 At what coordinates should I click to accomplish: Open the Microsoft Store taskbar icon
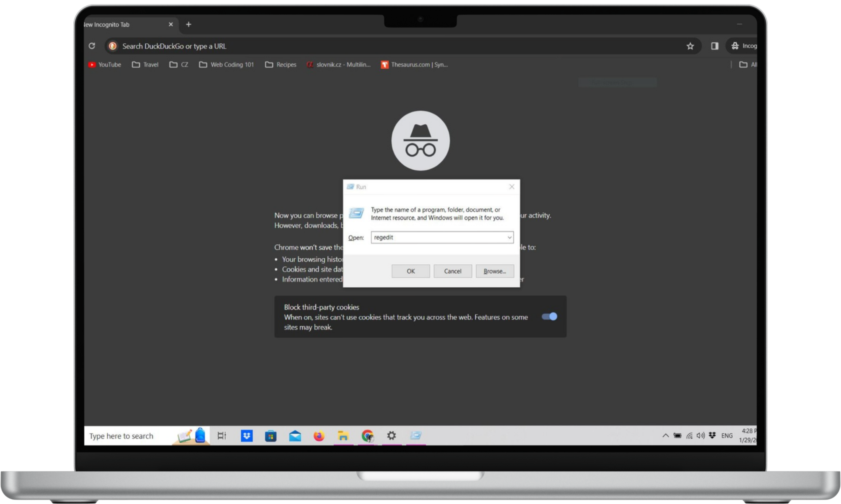click(270, 435)
